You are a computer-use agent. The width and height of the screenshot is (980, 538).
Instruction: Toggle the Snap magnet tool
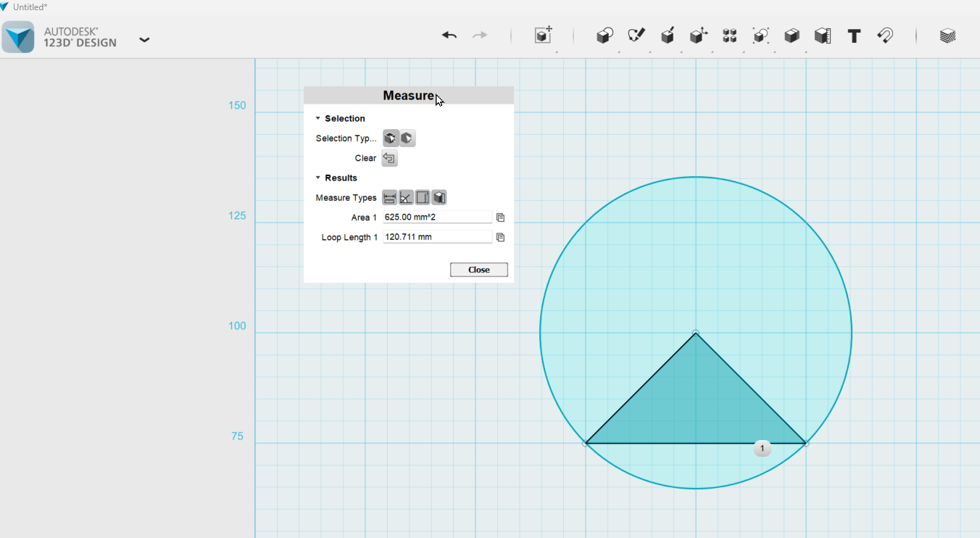click(885, 36)
